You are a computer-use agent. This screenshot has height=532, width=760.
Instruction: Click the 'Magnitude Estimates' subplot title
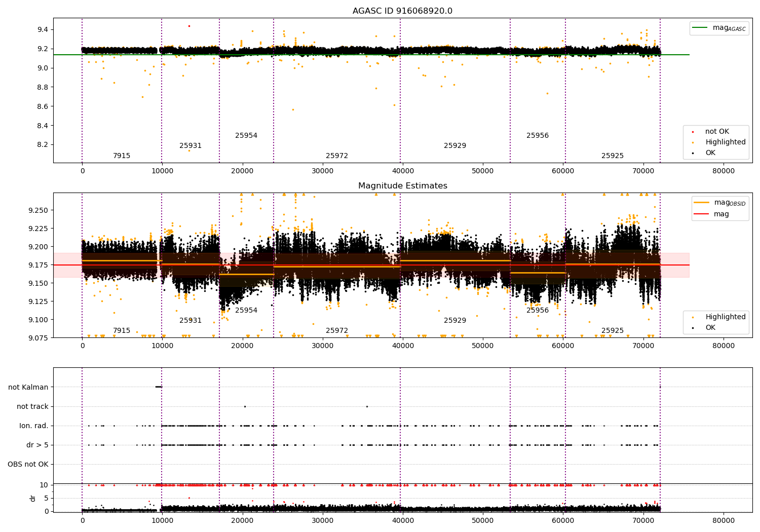[402, 186]
